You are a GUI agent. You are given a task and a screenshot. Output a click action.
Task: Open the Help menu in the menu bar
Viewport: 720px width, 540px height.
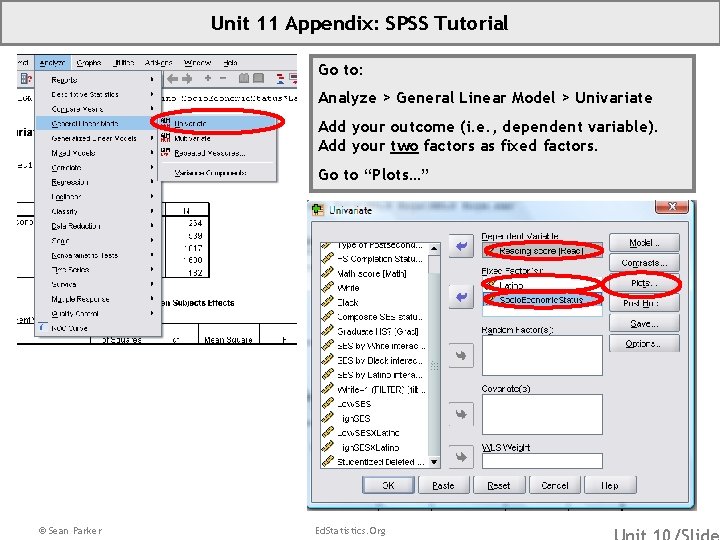point(230,62)
